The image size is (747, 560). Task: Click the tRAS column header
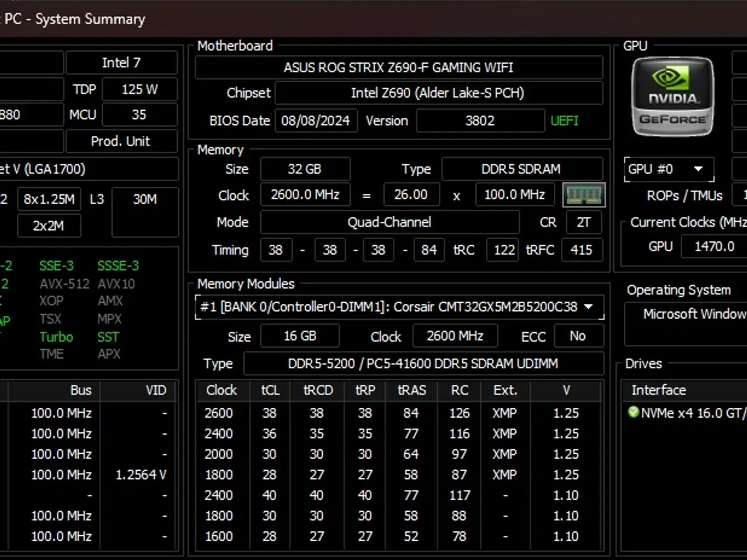coord(411,390)
